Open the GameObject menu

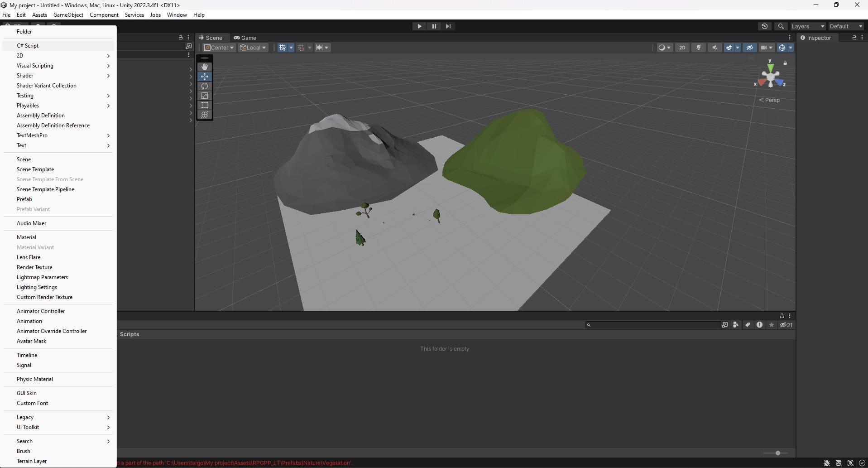click(x=68, y=15)
